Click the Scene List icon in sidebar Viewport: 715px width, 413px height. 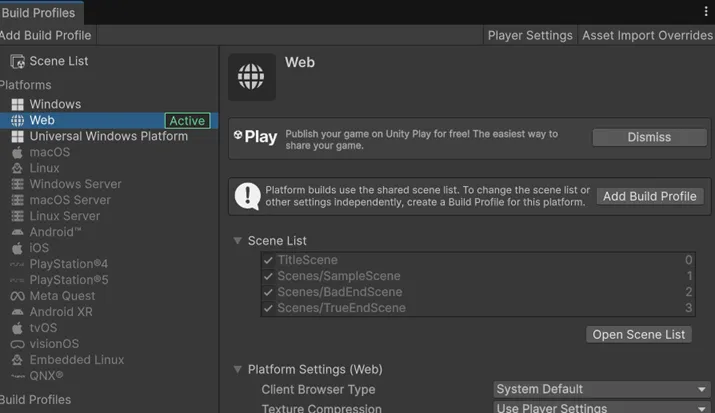click(x=17, y=61)
